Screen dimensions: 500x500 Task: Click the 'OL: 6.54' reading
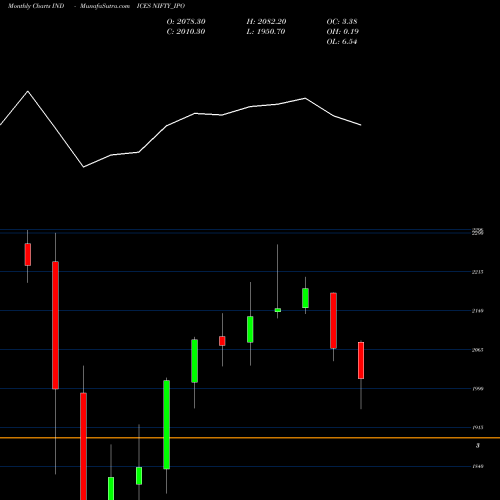(342, 42)
